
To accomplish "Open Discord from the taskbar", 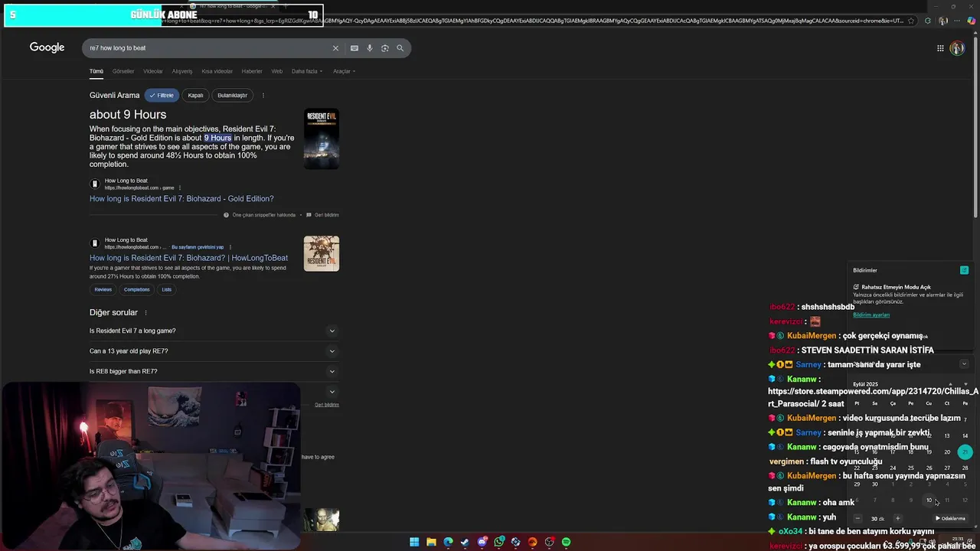I will click(x=482, y=542).
